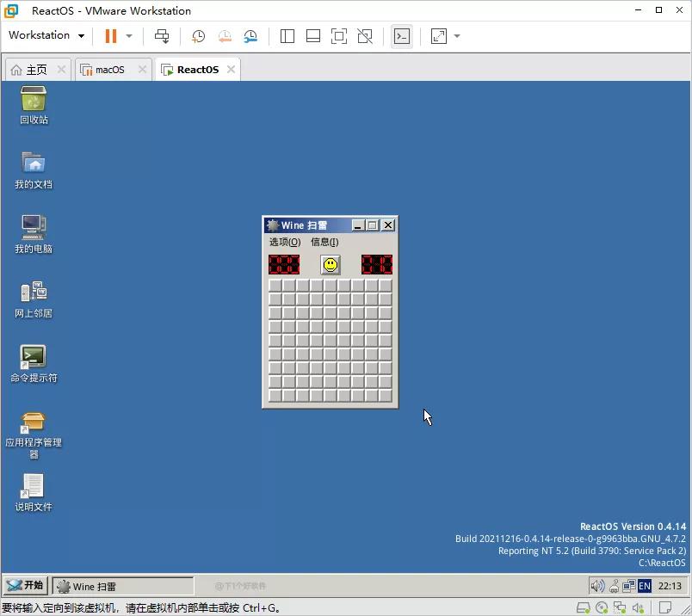Screen dimensions: 692x616
Task: Switch to the macOS VM tab
Action: point(109,70)
